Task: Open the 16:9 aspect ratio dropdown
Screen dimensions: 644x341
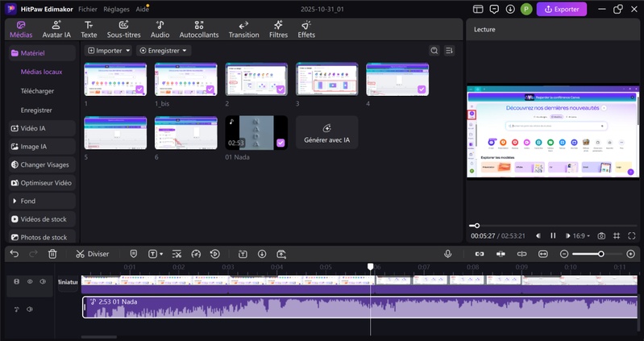Action: click(x=581, y=236)
